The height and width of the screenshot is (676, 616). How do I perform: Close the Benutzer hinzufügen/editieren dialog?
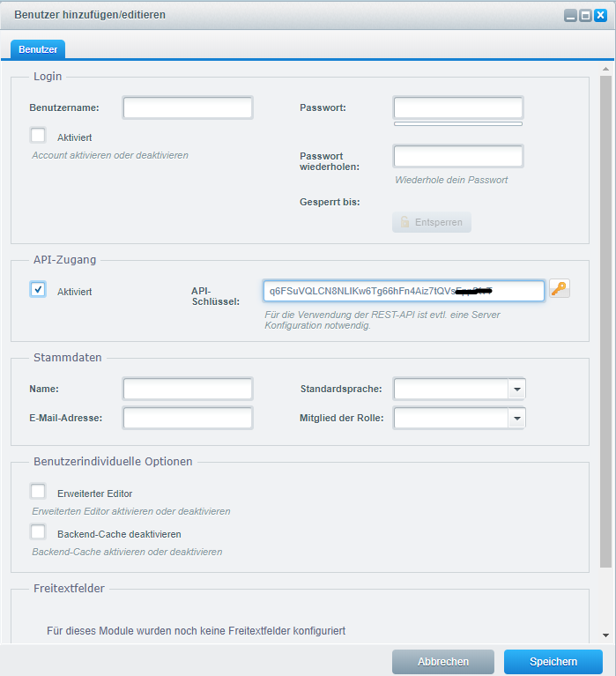(600, 16)
